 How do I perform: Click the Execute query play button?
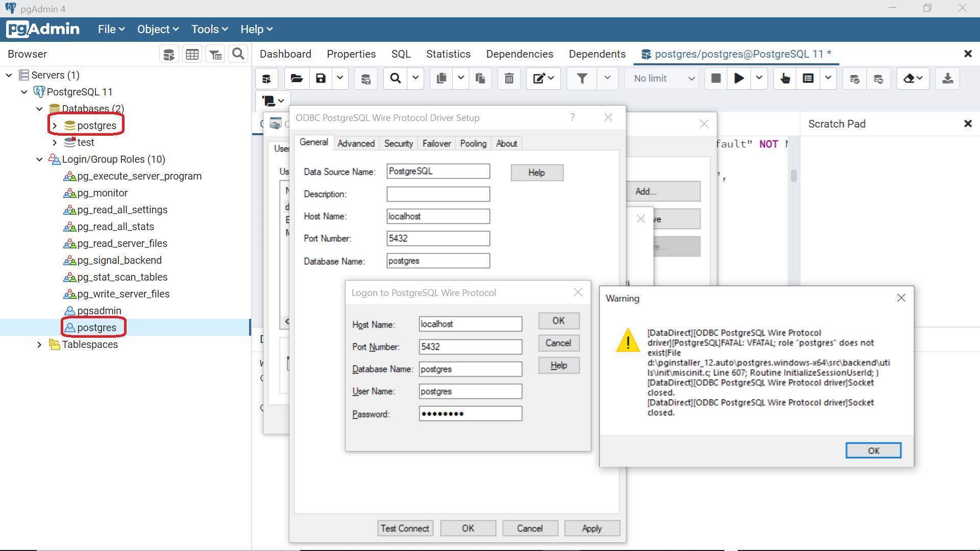(739, 79)
